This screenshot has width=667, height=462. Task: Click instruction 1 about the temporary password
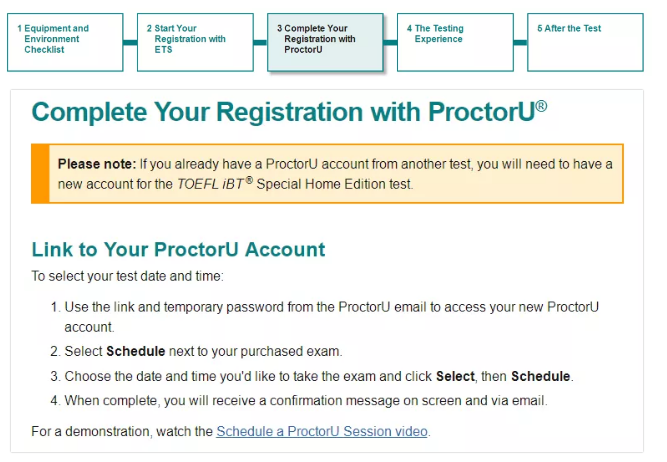click(331, 317)
